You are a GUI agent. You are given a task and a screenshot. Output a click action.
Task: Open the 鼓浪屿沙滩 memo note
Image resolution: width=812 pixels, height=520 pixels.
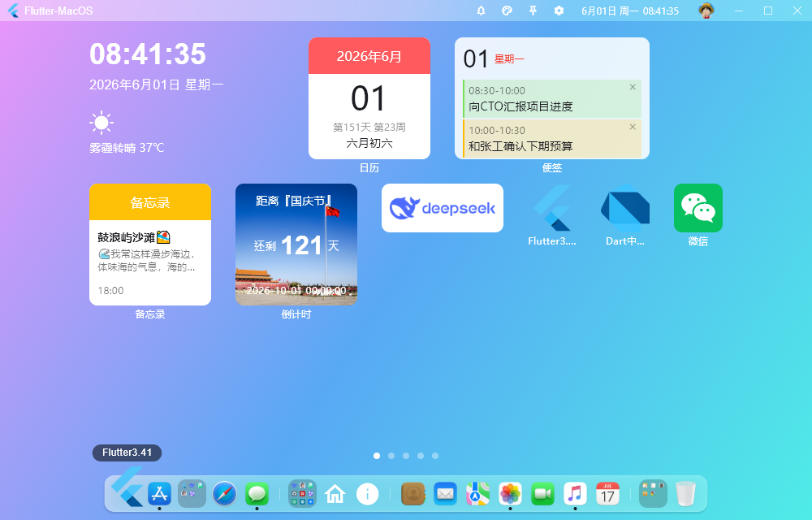(150, 262)
